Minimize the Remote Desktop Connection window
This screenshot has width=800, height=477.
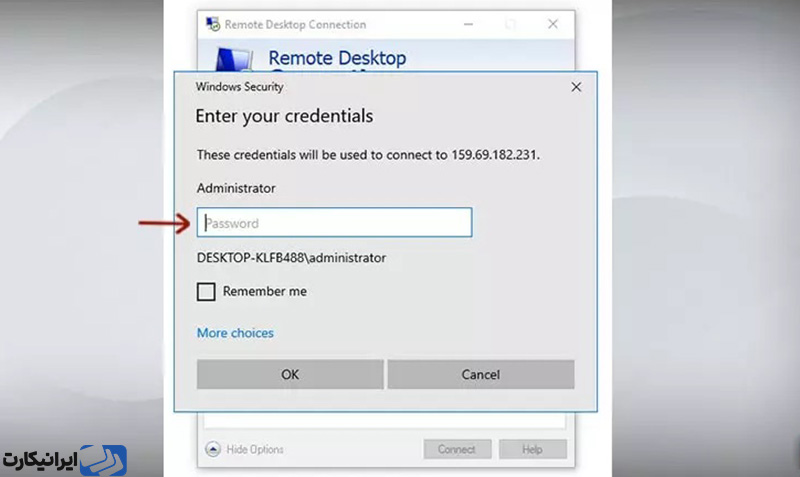pos(468,24)
